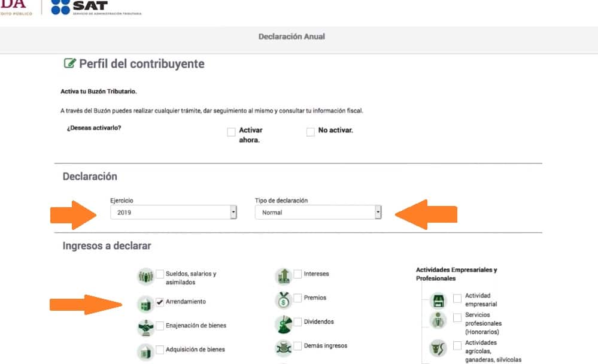Screen dimensions: 598x364
Task: Click the Actividades agrícolas, ganaderas icon
Action: 439,347
